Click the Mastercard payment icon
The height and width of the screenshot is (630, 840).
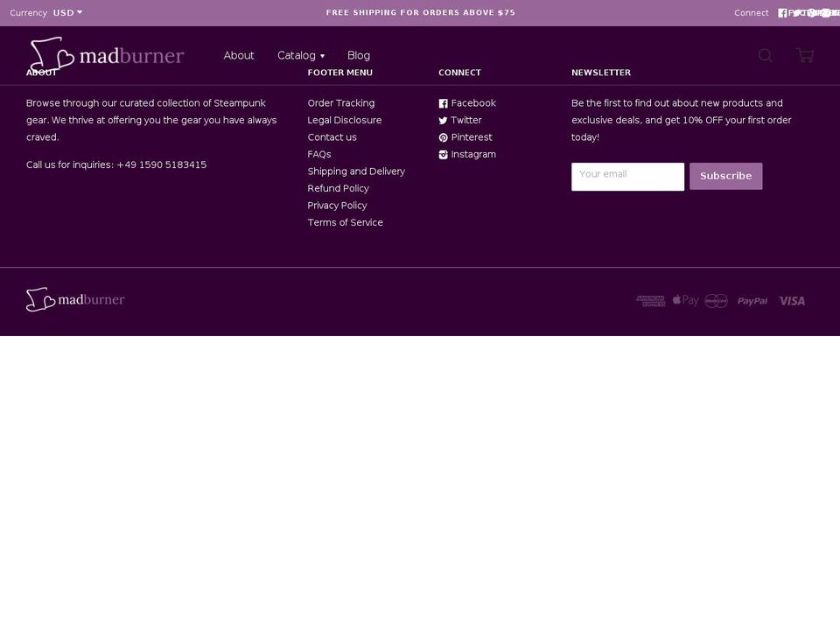click(x=717, y=301)
